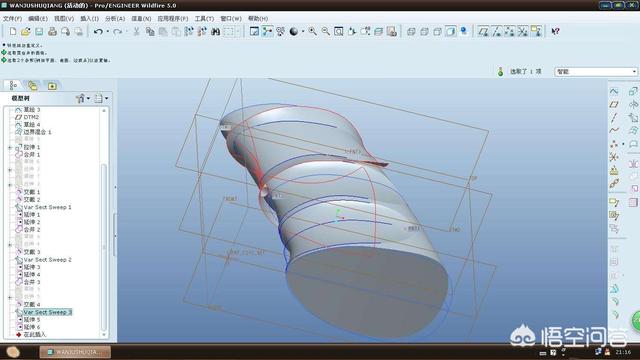Open selection filter dropdown 智能

[596, 72]
